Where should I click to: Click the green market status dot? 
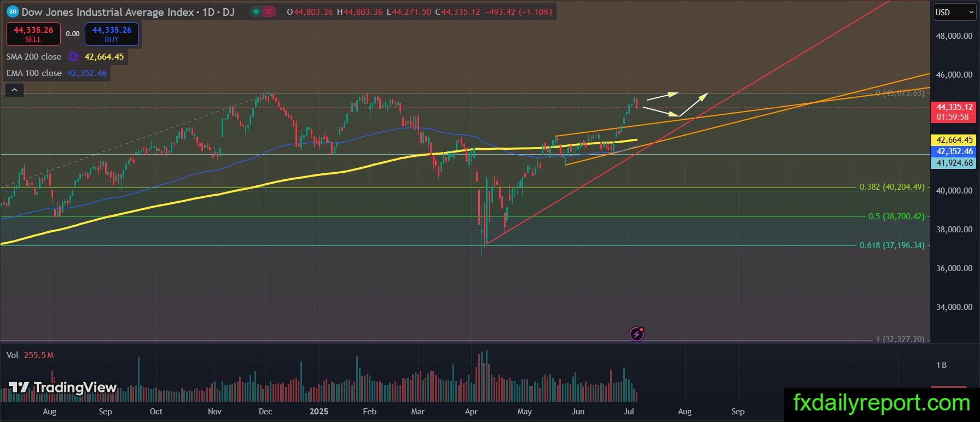pos(256,11)
